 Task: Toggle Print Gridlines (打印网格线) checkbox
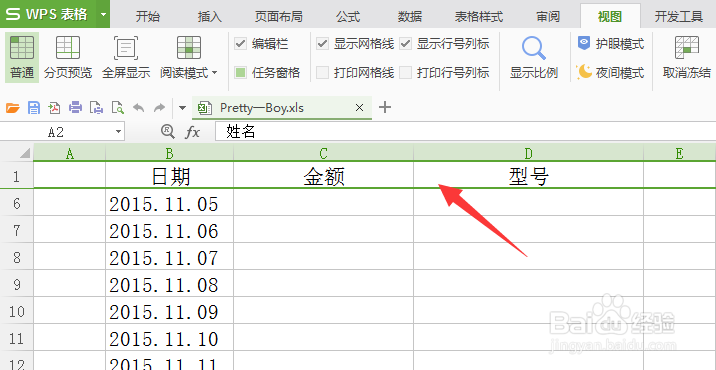pos(323,72)
